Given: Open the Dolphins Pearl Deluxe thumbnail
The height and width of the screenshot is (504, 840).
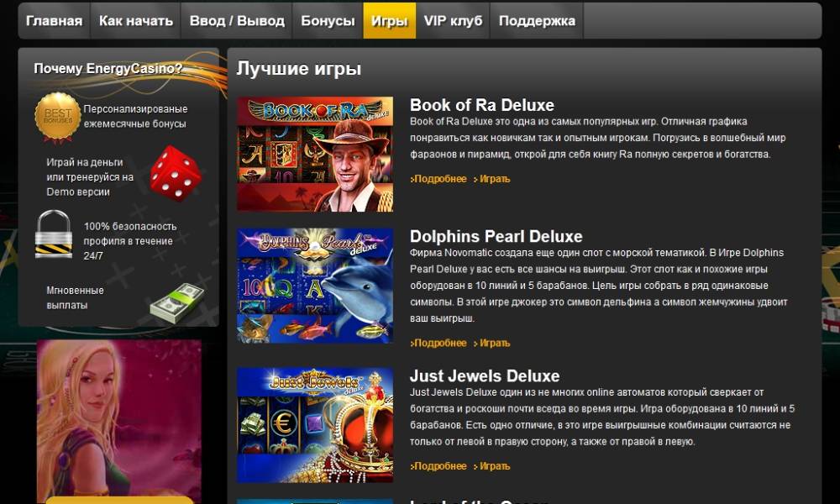Looking at the screenshot, I should [315, 286].
